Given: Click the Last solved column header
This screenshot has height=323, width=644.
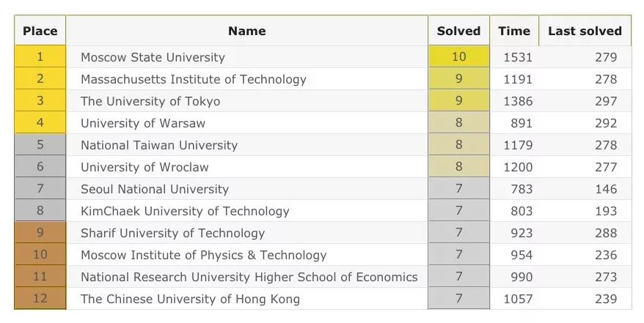Looking at the screenshot, I should 585,31.
